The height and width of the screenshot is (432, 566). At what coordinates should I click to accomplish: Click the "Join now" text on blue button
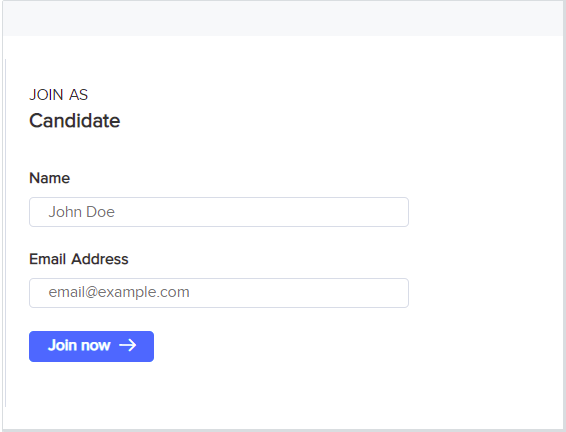click(79, 345)
